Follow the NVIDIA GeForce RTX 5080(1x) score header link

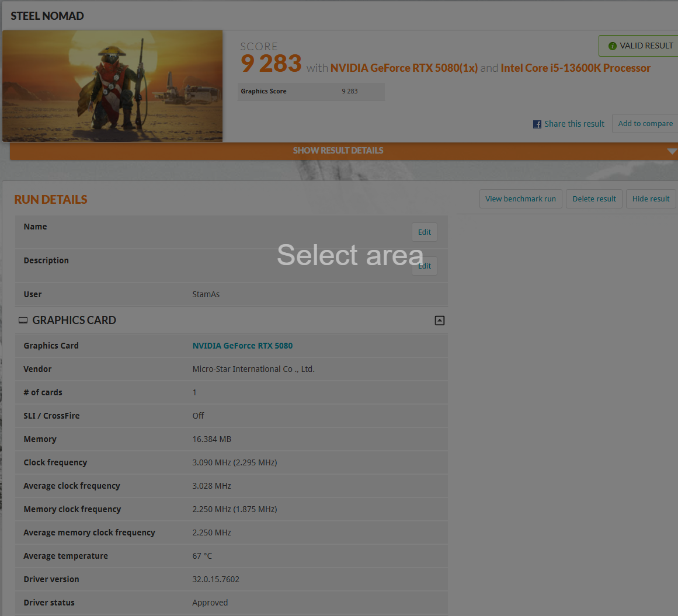click(404, 68)
